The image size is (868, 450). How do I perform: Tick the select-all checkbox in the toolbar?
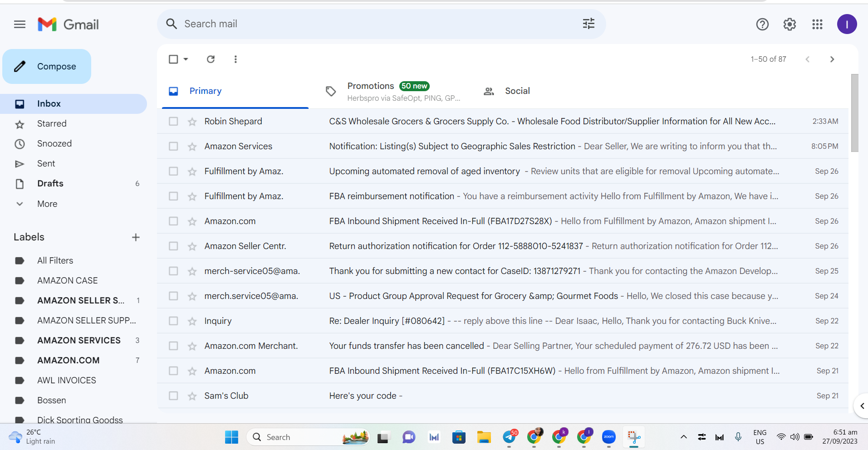173,59
